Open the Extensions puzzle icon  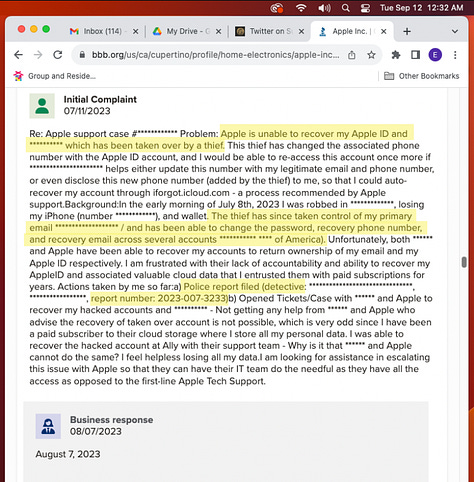click(x=396, y=55)
